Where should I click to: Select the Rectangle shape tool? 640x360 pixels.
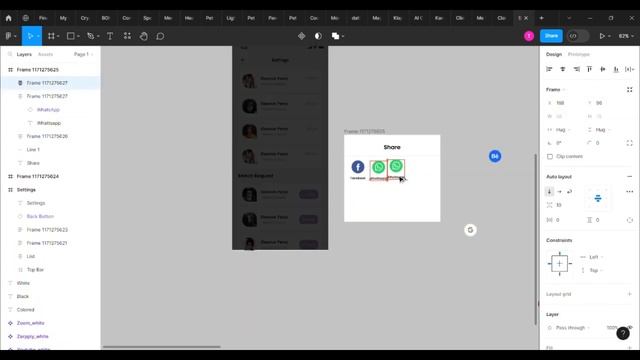tap(71, 36)
